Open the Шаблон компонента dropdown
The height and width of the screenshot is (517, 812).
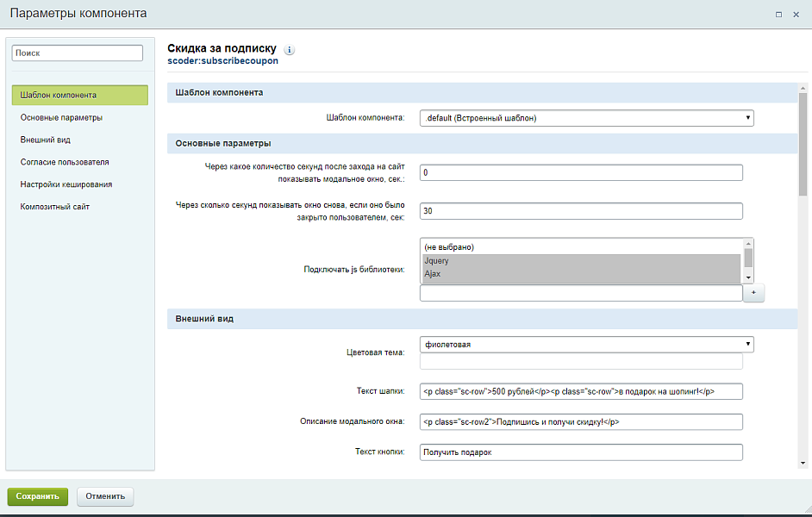click(586, 118)
